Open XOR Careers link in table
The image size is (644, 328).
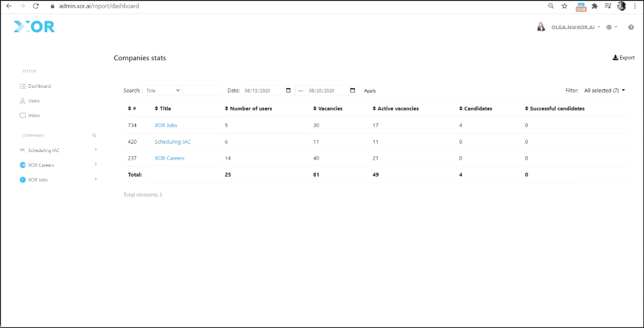click(169, 158)
